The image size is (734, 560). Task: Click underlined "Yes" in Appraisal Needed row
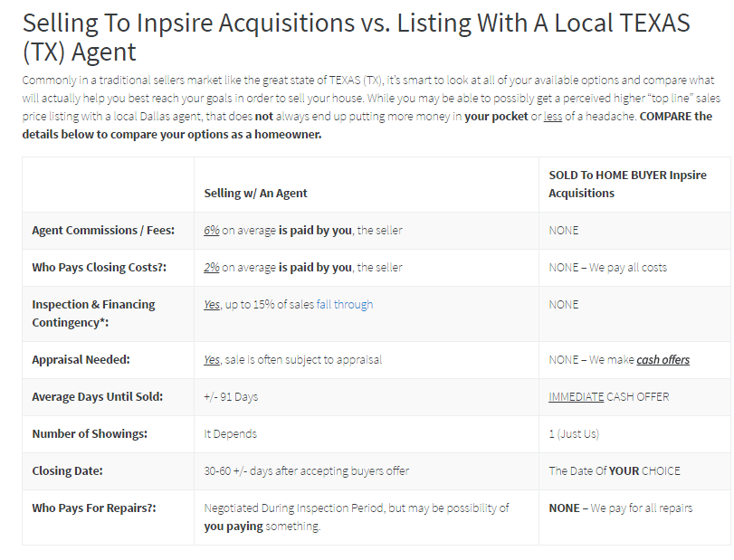coord(212,360)
